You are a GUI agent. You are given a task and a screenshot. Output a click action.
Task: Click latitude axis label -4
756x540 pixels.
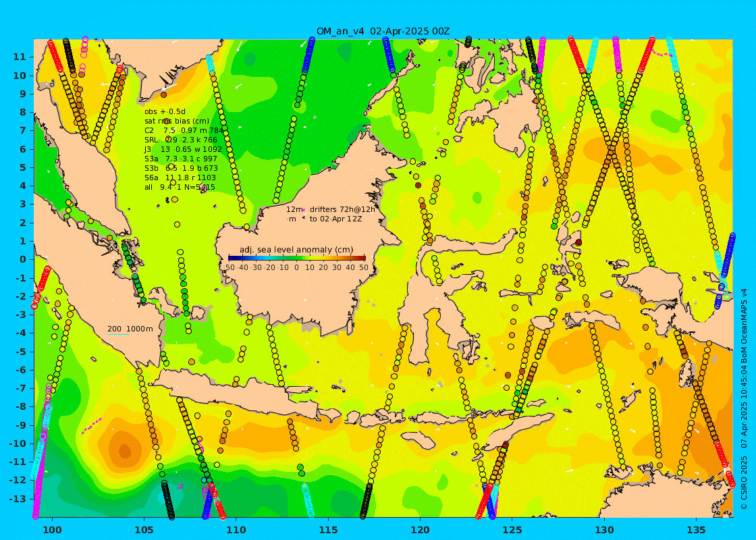20,333
